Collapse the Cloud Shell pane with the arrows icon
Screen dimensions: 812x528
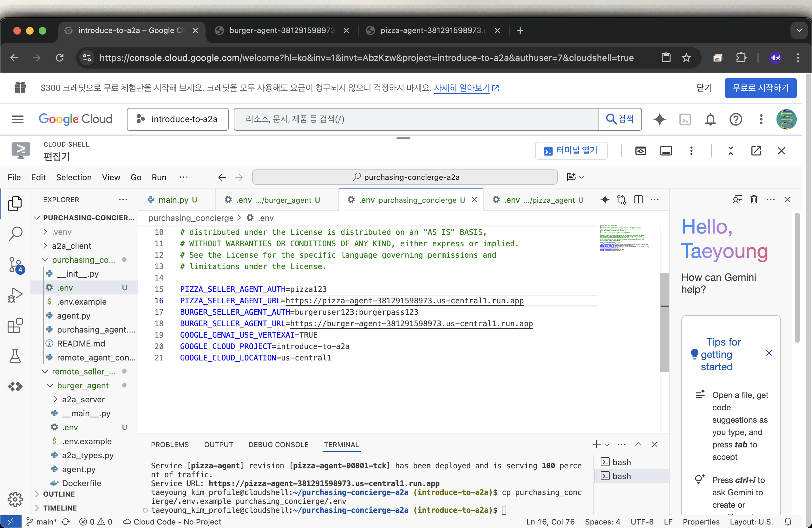[730, 150]
